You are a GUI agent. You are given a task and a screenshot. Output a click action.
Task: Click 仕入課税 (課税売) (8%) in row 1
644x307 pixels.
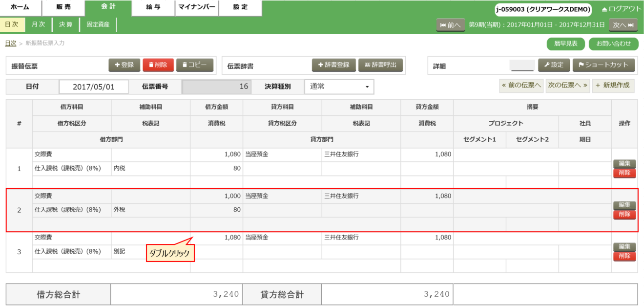pos(68,168)
